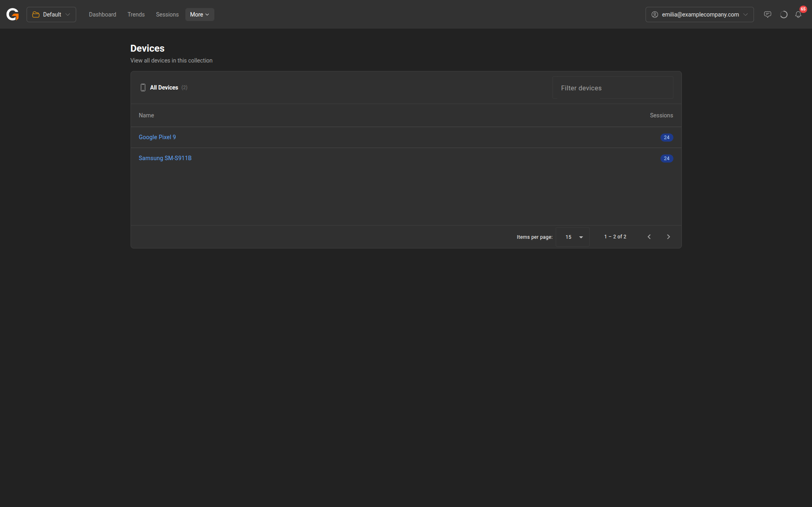This screenshot has height=507, width=812.
Task: Expand the Default collection dropdown
Action: click(x=51, y=15)
